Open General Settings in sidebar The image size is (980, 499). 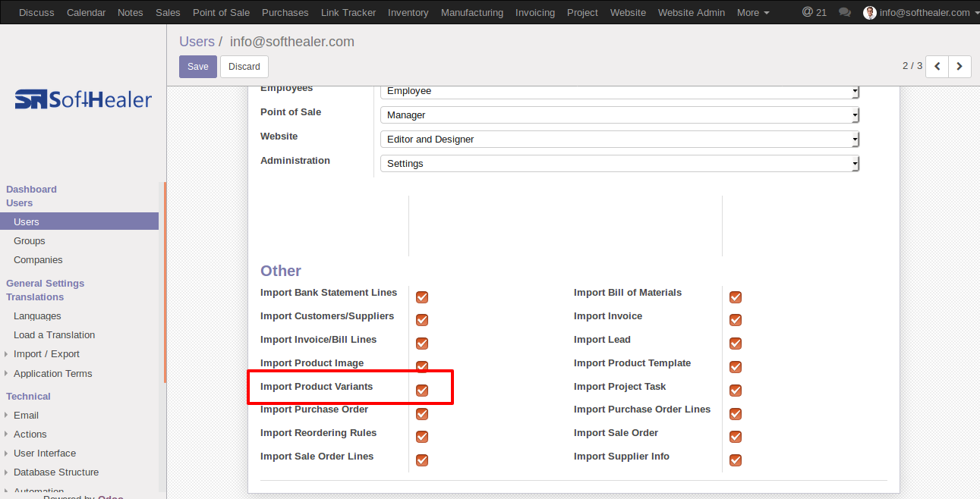pyautogui.click(x=46, y=284)
